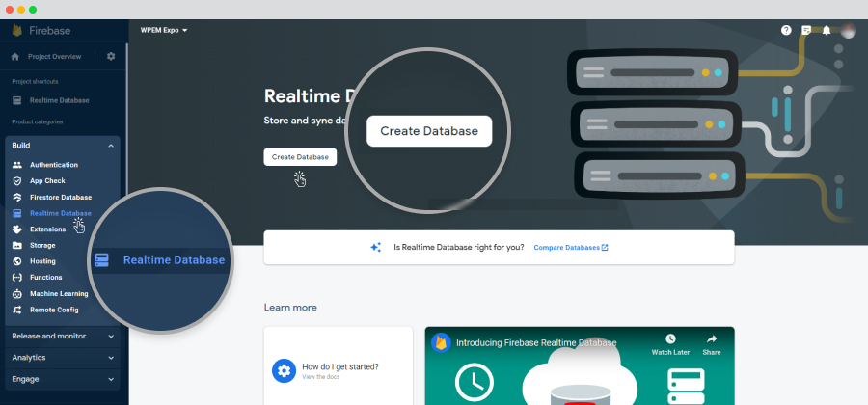Go to Extensions
Viewport: 868px width, 405px height.
(x=47, y=229)
